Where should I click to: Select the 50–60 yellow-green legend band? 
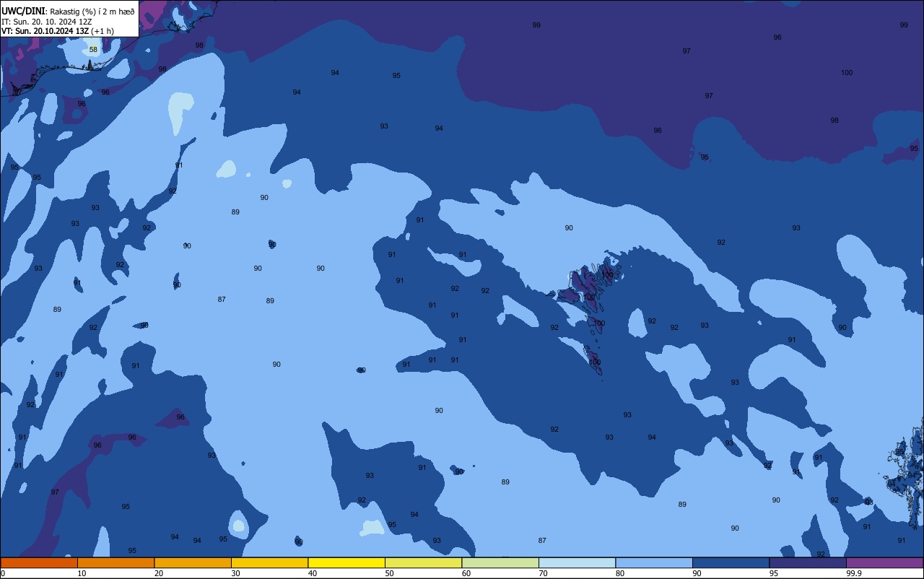(x=423, y=562)
